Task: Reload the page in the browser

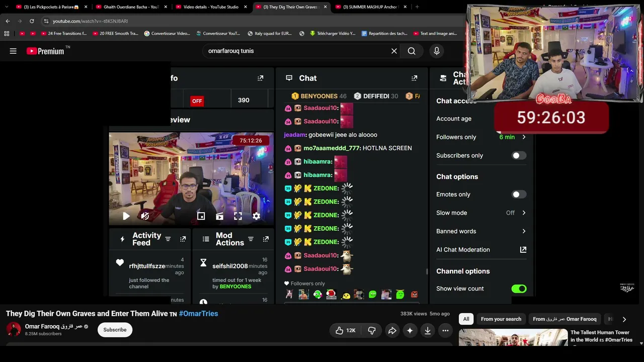Action: pyautogui.click(x=32, y=21)
